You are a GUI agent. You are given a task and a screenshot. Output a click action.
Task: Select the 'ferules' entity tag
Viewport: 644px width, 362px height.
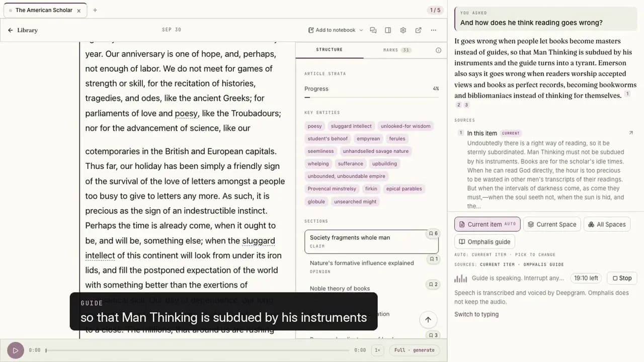point(397,139)
